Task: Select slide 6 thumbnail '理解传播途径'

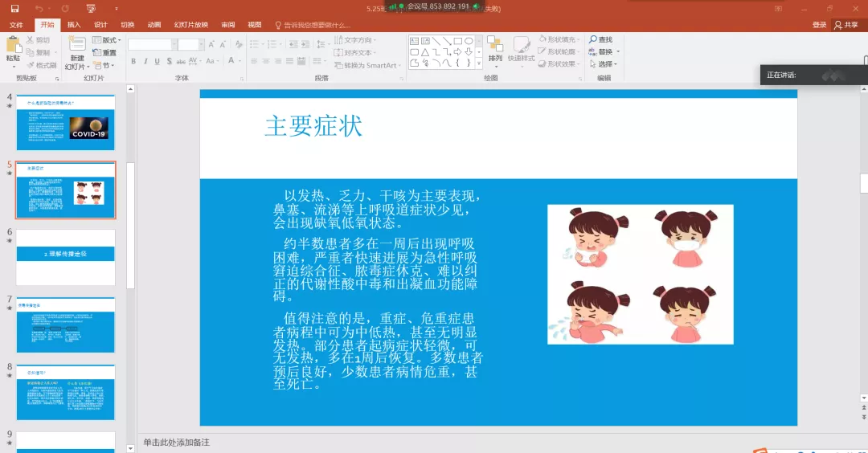Action: point(66,253)
